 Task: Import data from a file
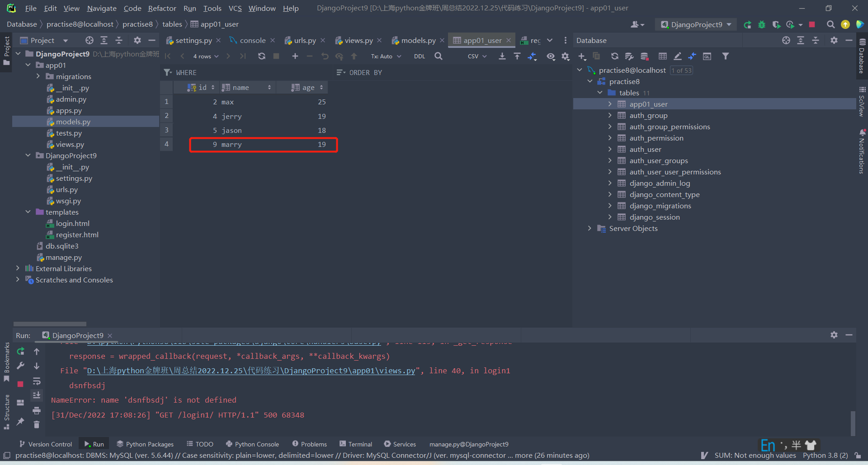click(517, 56)
